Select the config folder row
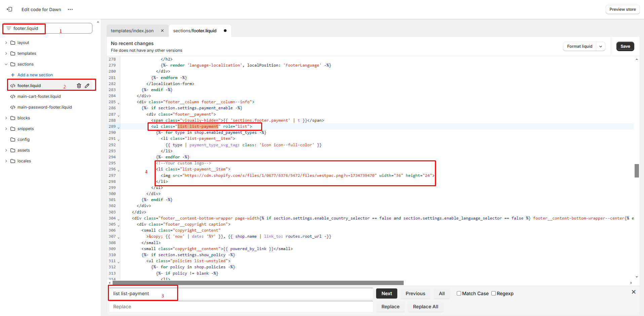644x316 pixels. coord(24,140)
